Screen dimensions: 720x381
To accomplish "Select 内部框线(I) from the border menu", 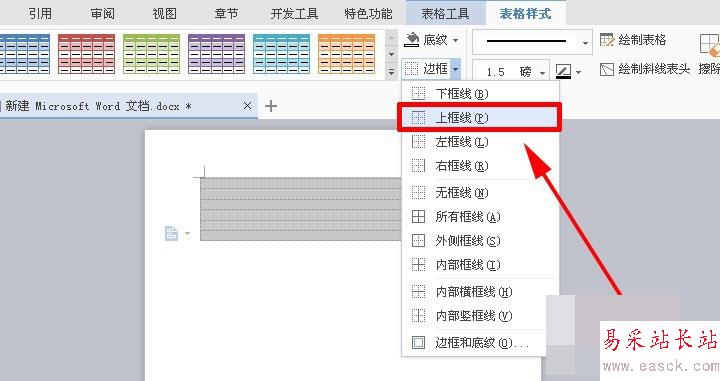I will click(480, 265).
